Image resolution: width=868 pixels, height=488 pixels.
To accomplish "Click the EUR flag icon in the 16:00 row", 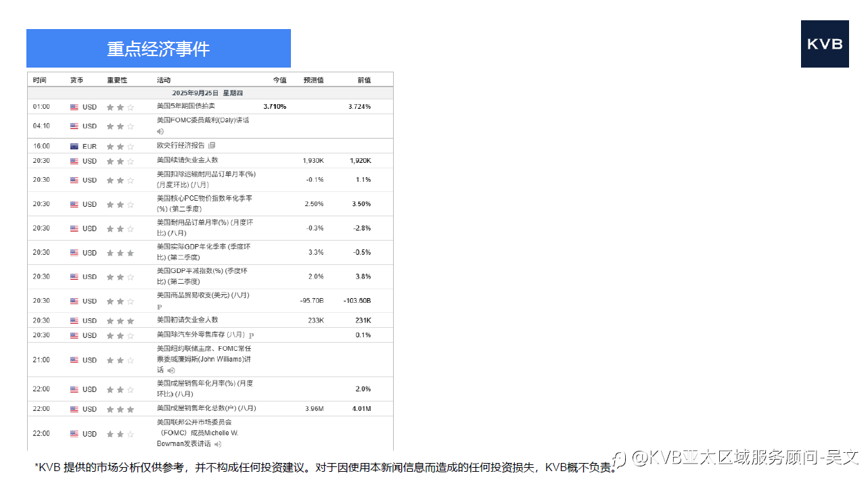I will coord(74,146).
